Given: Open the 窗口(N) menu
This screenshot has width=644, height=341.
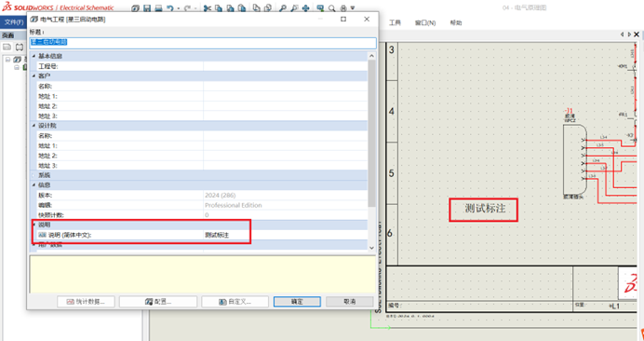Looking at the screenshot, I should pos(425,22).
